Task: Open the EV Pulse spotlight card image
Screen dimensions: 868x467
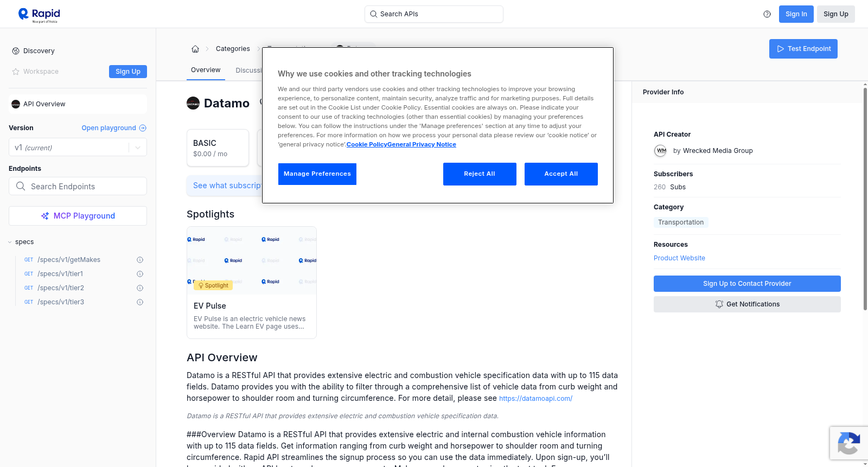Action: coord(252,260)
